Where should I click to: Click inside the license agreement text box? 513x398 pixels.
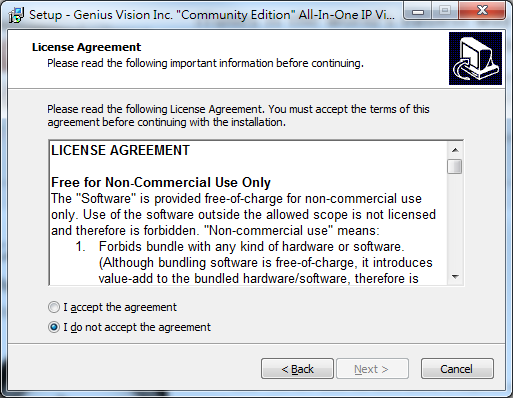(x=248, y=213)
